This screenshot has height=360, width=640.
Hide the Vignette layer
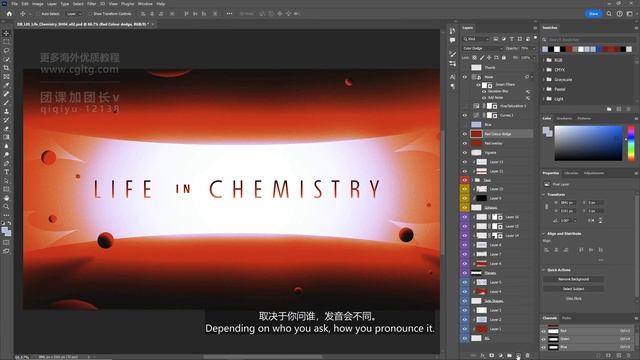click(x=464, y=153)
